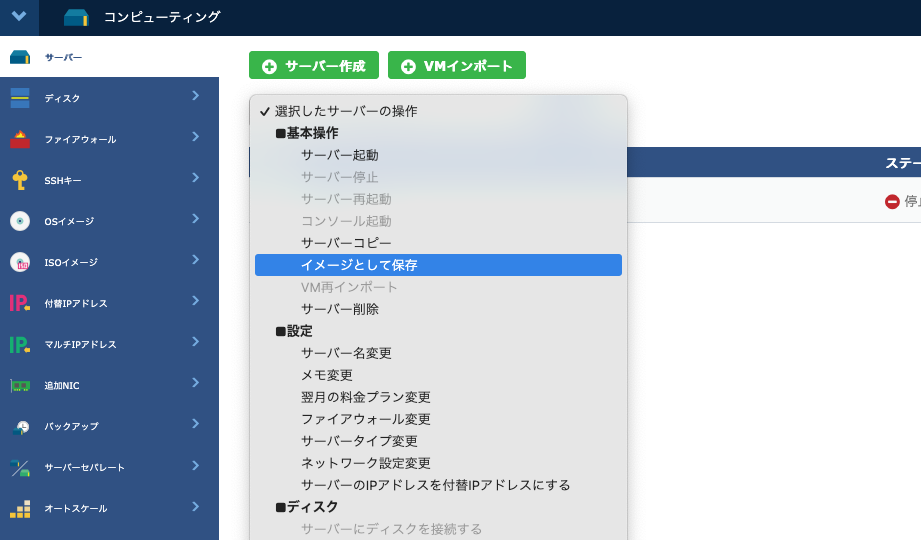Expand the バックアップ sidebar chevron

point(196,424)
